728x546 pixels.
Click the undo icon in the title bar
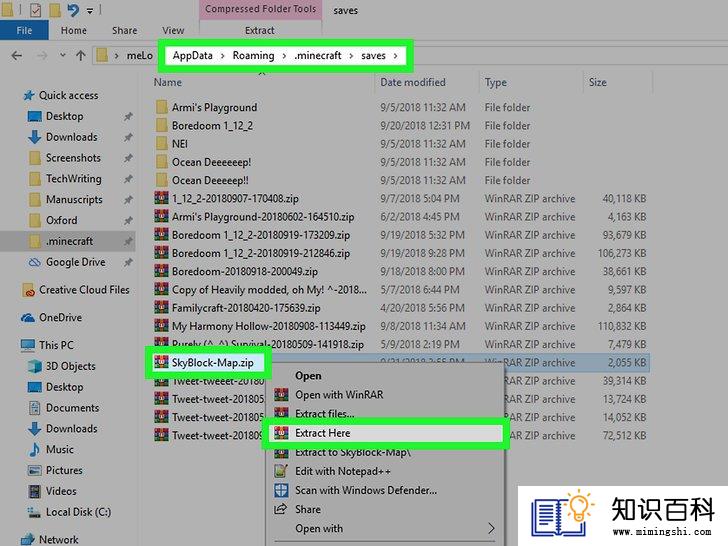73,10
